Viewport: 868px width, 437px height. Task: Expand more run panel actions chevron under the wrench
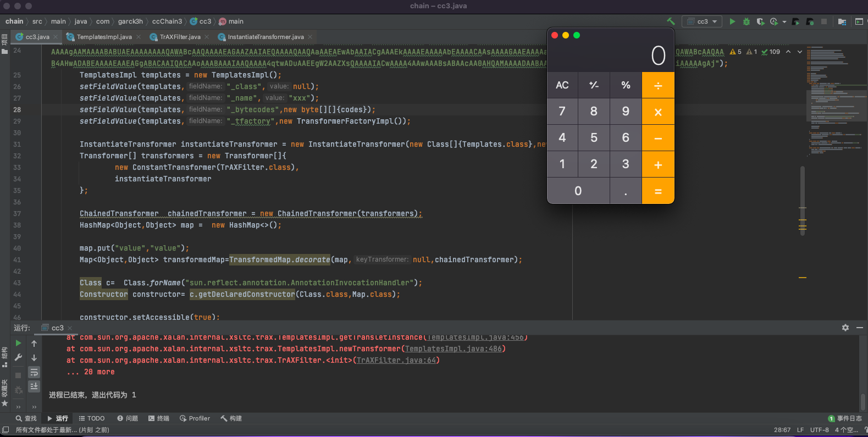[18, 407]
